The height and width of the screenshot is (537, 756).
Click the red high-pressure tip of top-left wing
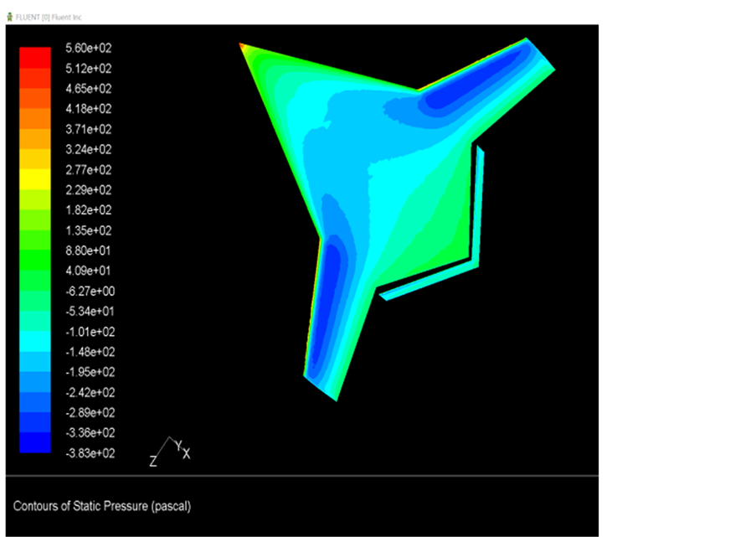[x=242, y=45]
